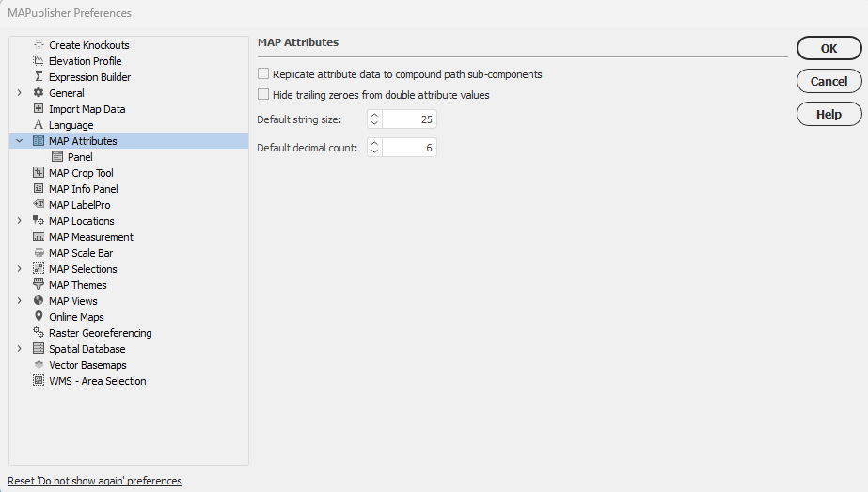Click the General gear icon

click(x=39, y=92)
